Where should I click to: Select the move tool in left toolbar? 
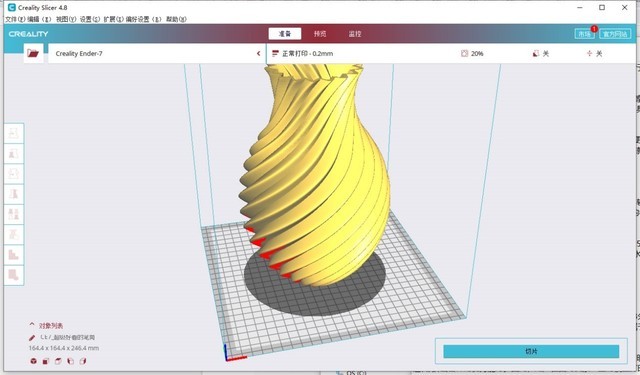13,133
